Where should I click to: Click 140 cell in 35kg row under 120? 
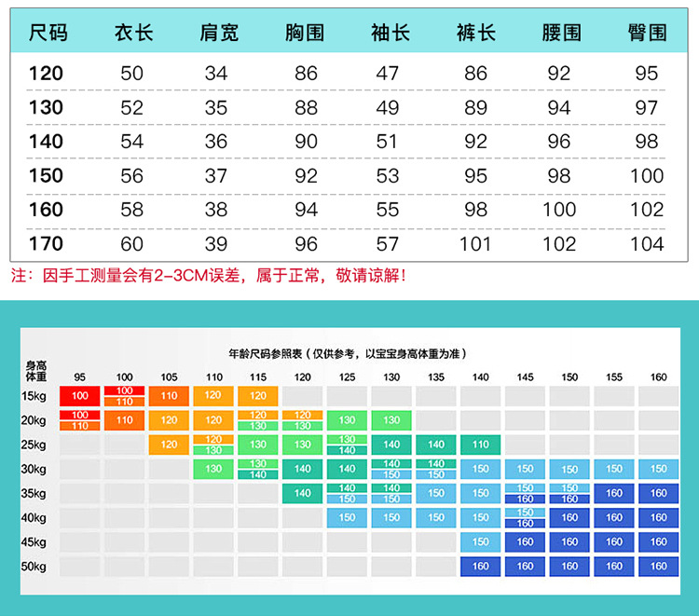click(x=302, y=493)
